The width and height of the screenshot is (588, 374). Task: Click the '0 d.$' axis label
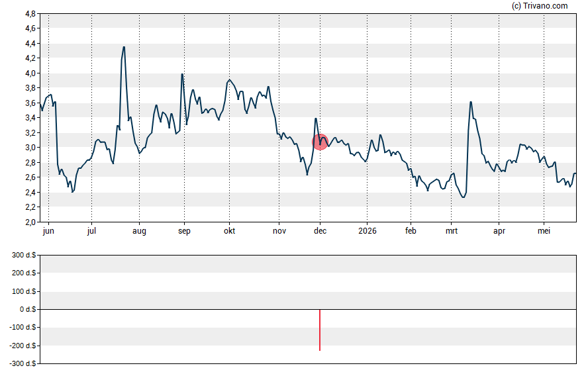(28, 310)
